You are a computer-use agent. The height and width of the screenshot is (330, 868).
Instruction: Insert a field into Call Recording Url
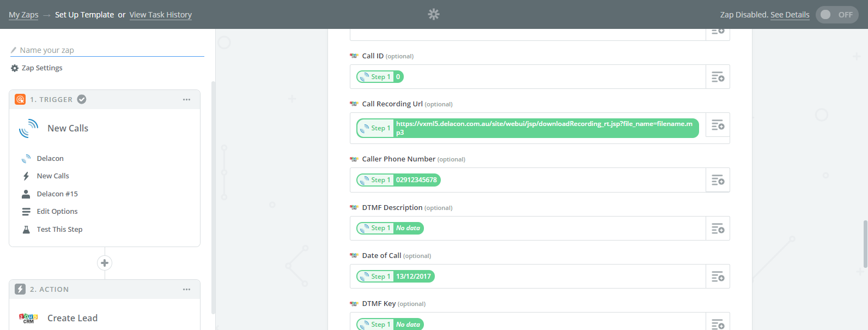pyautogui.click(x=718, y=125)
